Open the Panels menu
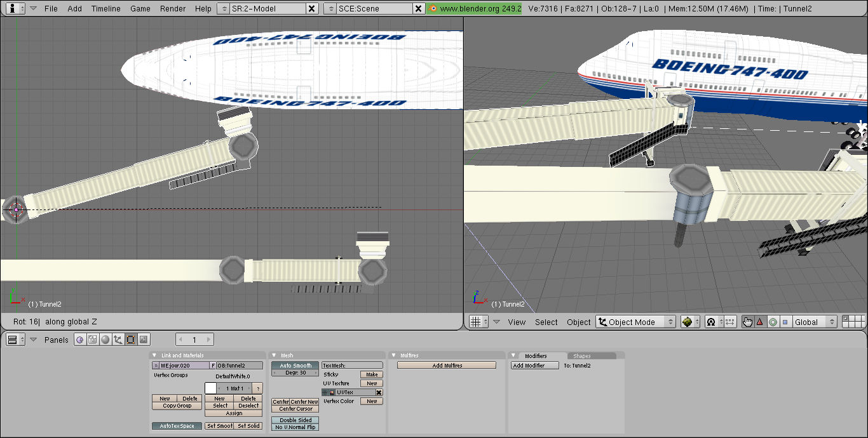Viewport: 868px width, 438px height. (x=56, y=340)
